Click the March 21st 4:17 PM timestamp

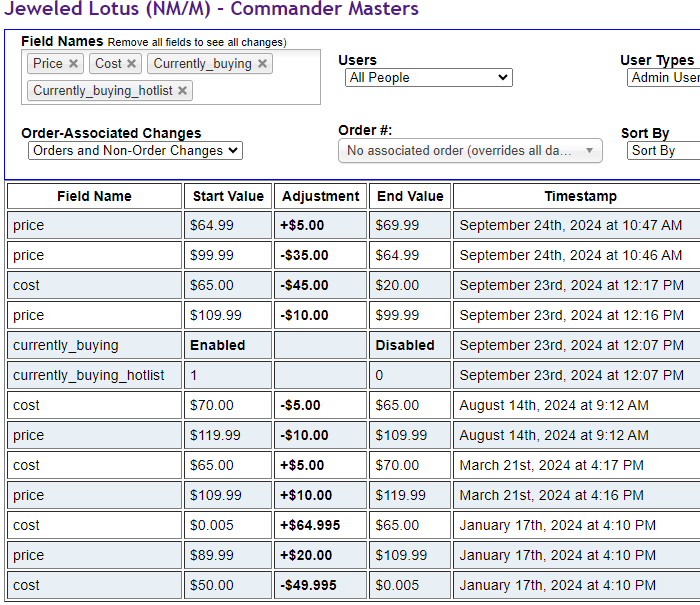577,465
